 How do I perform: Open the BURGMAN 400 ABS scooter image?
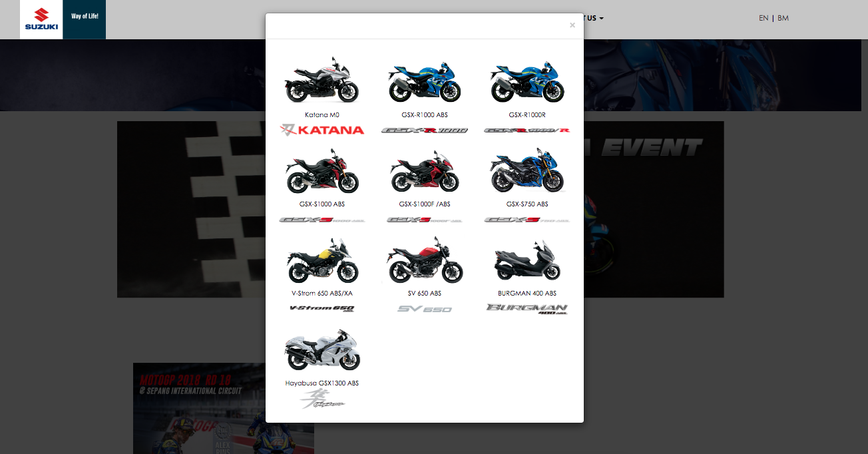527,262
